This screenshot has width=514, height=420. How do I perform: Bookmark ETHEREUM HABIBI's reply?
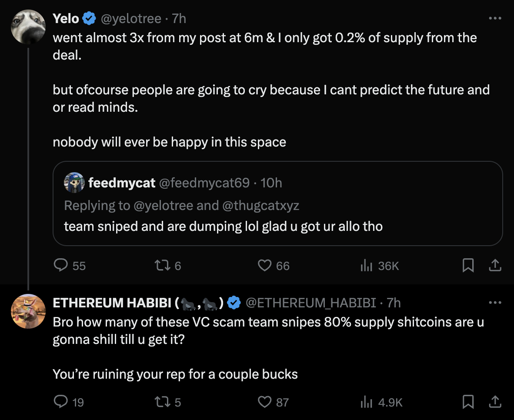coord(468,402)
